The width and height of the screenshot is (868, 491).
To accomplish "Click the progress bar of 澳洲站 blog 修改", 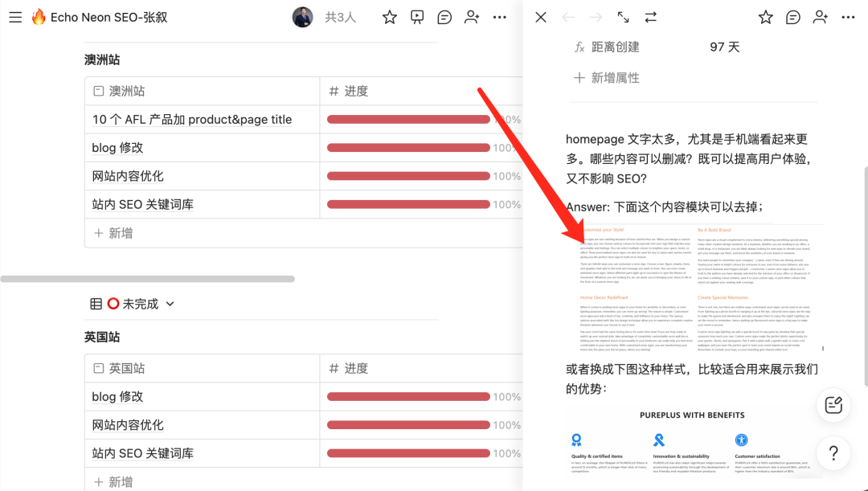I will 408,148.
